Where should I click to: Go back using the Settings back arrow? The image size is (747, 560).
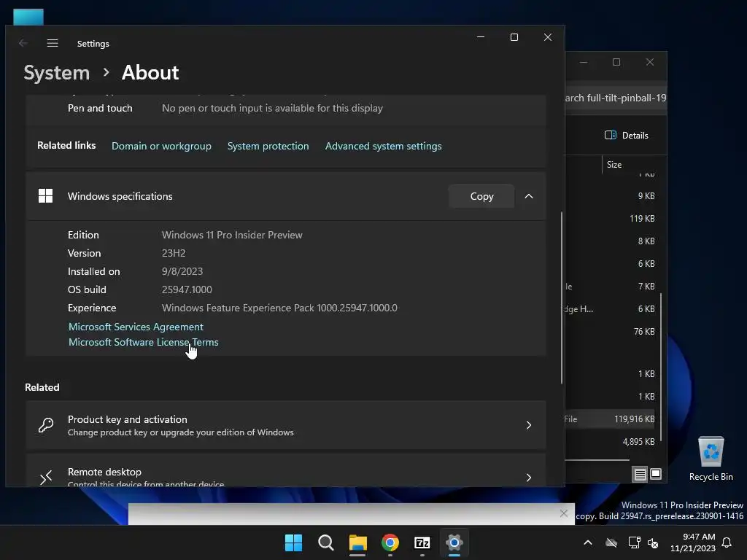[x=23, y=43]
